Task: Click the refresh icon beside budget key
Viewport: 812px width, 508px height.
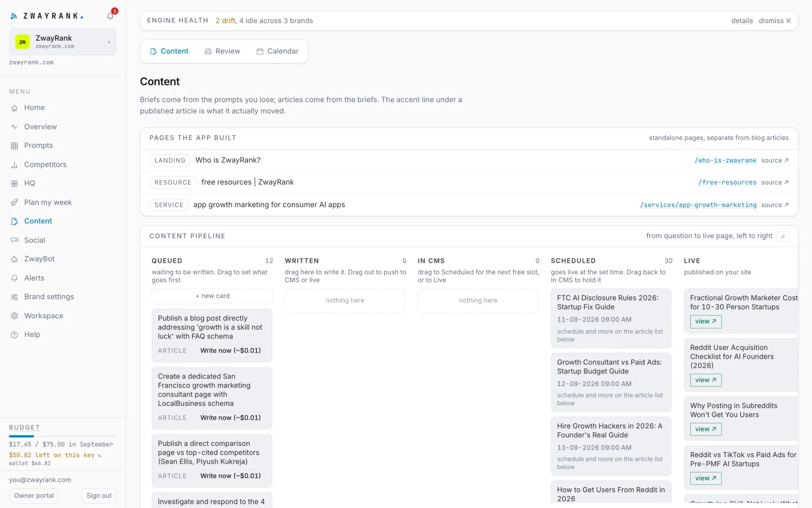Action: pos(99,456)
